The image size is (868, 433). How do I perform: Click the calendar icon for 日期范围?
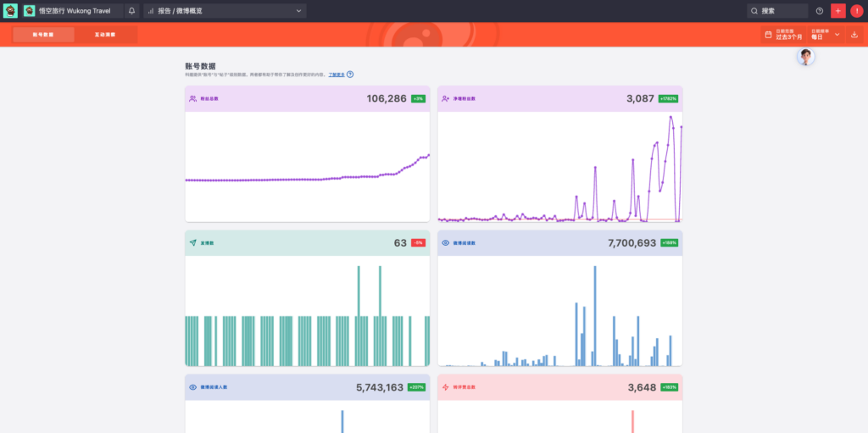click(769, 35)
